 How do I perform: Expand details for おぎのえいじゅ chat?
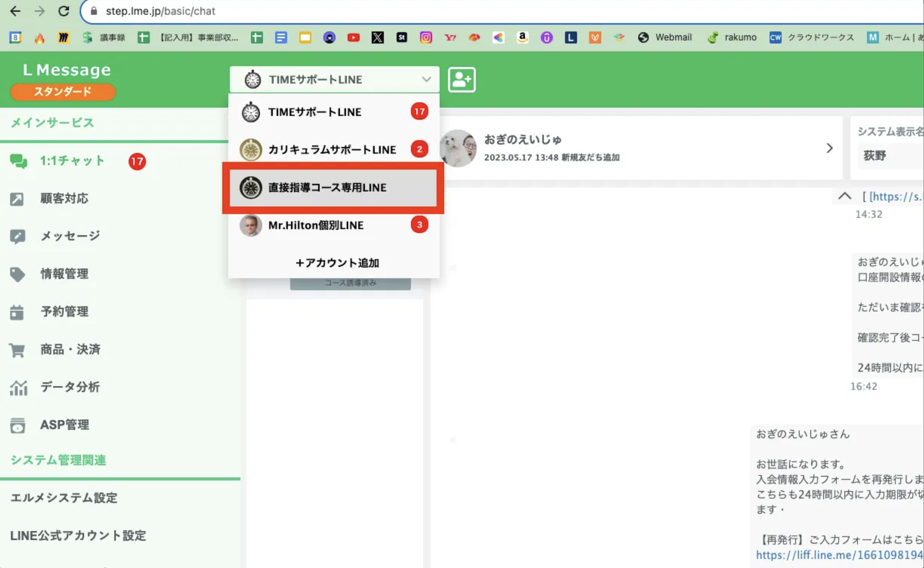point(829,148)
